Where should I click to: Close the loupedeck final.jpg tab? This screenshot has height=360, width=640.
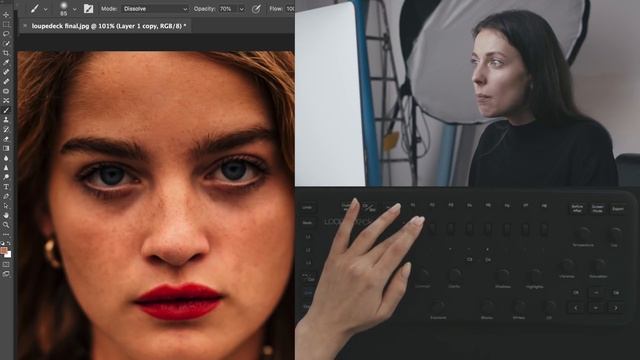tap(25, 26)
